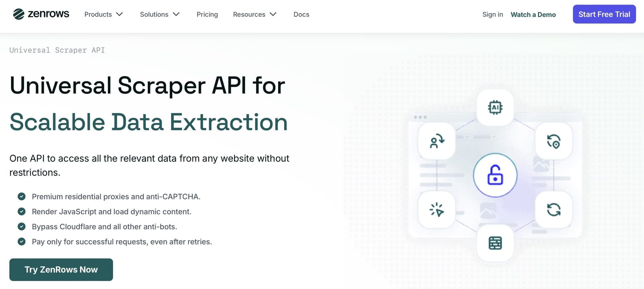
Task: Select the cursor click icon tile
Action: [437, 210]
